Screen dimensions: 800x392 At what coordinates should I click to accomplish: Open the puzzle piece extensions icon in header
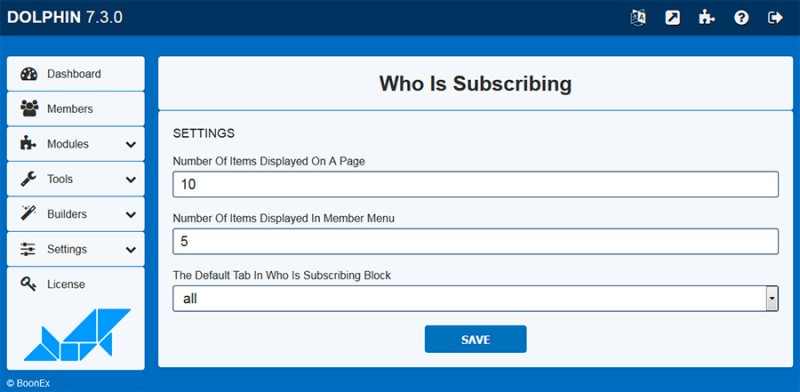tap(707, 18)
